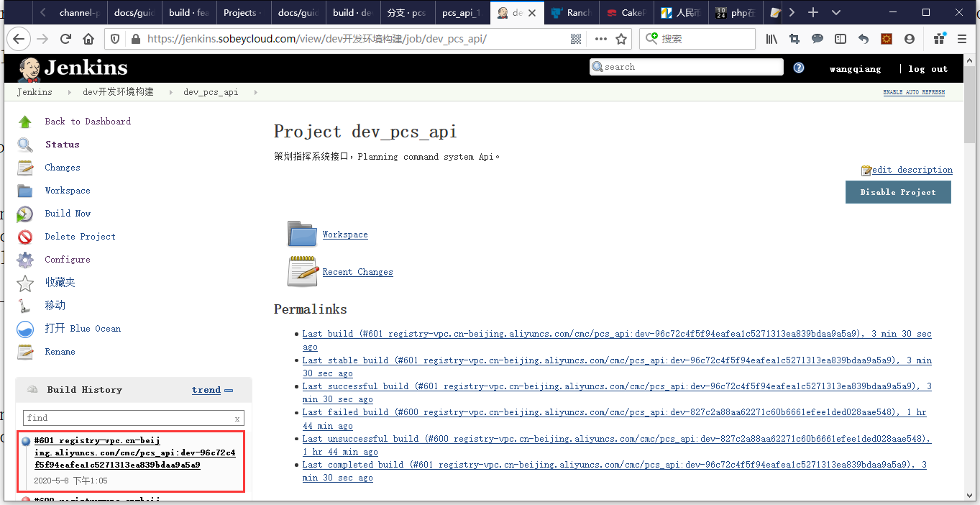The image size is (980, 505).
Task: Show browser sidebars icon
Action: [841, 39]
